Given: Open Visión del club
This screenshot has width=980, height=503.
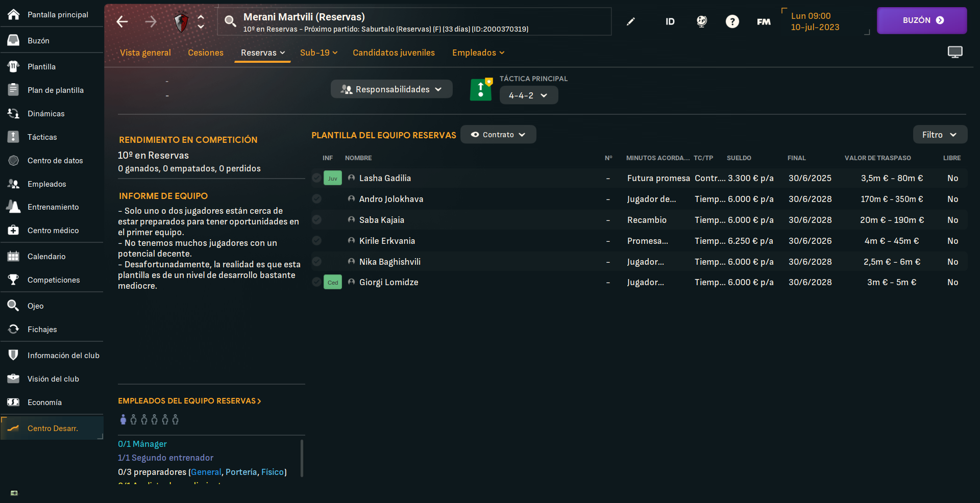Looking at the screenshot, I should (x=51, y=379).
